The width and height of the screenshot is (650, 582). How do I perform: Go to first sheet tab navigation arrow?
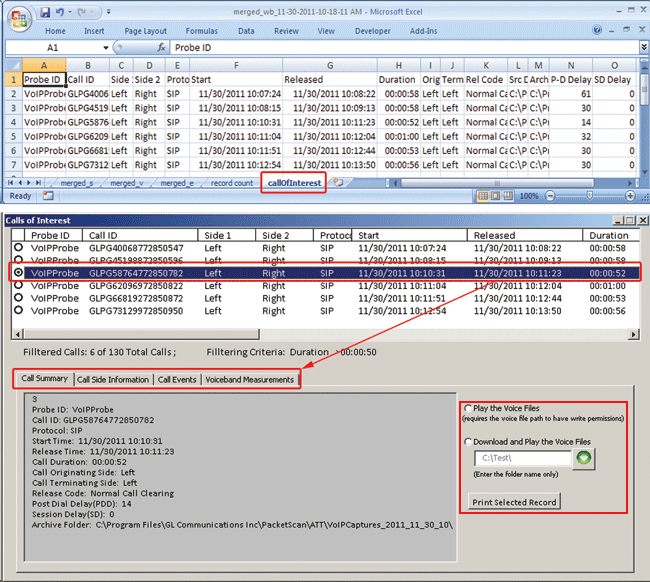[x=10, y=183]
